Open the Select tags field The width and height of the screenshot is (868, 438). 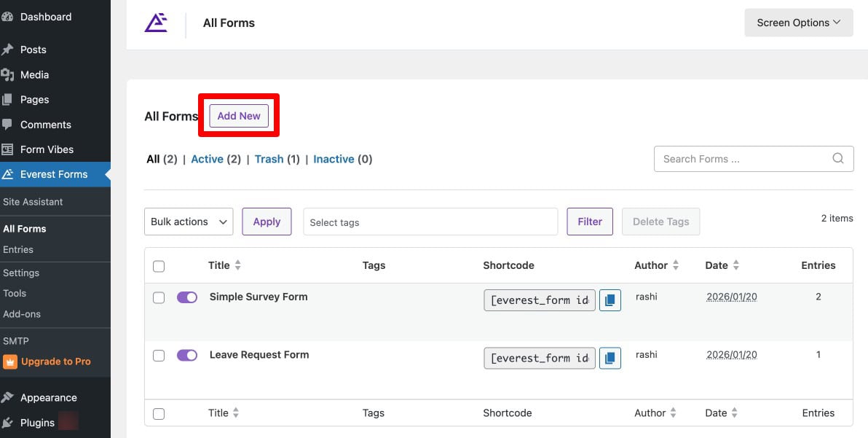coord(430,222)
